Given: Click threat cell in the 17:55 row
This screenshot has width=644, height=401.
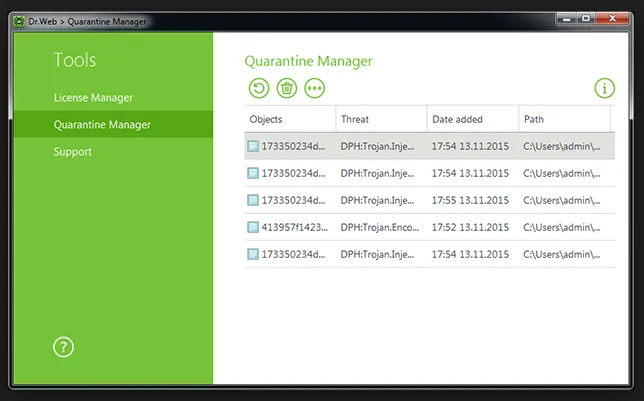Looking at the screenshot, I should pyautogui.click(x=377, y=200).
